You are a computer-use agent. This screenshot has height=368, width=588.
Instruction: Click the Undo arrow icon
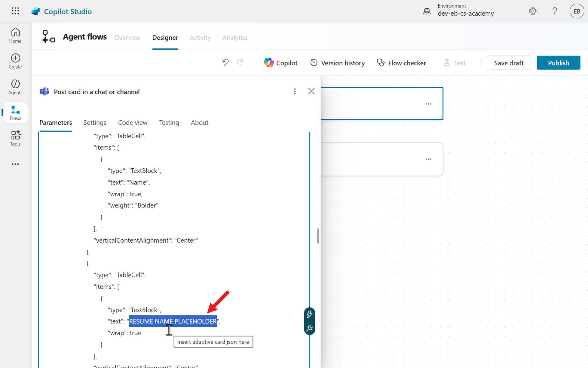coord(225,63)
